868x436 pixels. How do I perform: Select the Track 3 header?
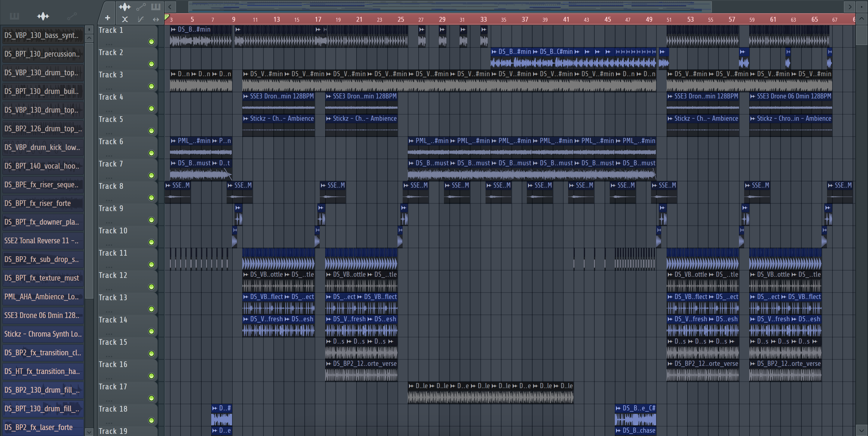[127, 81]
